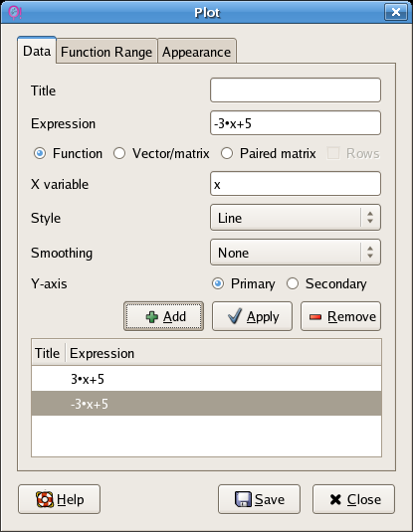This screenshot has height=532, width=413.
Task: Click the floppy disk Save icon
Action: (x=243, y=499)
